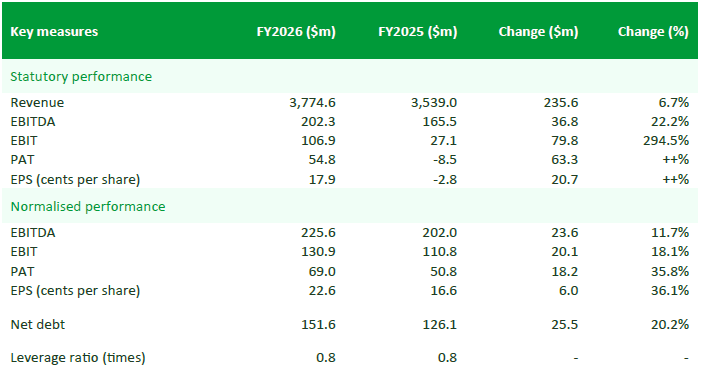
Task: Select statutory EBIT change 294.5%
Action: click(x=666, y=140)
